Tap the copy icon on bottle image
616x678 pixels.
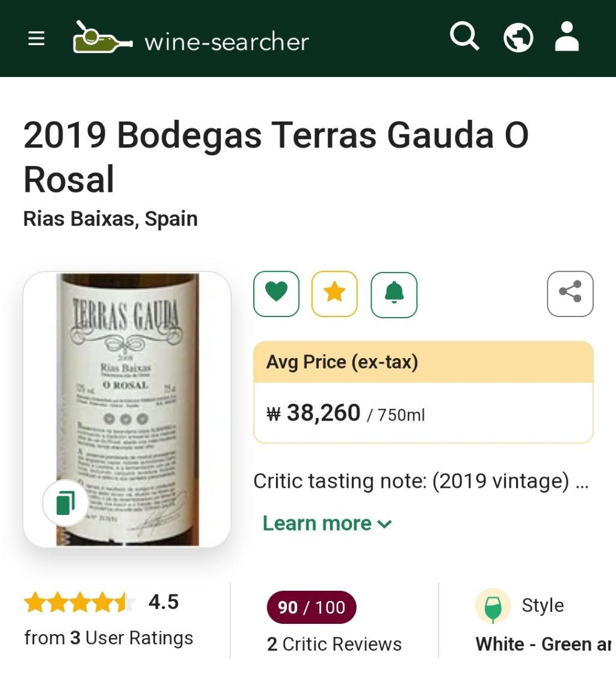click(x=66, y=503)
